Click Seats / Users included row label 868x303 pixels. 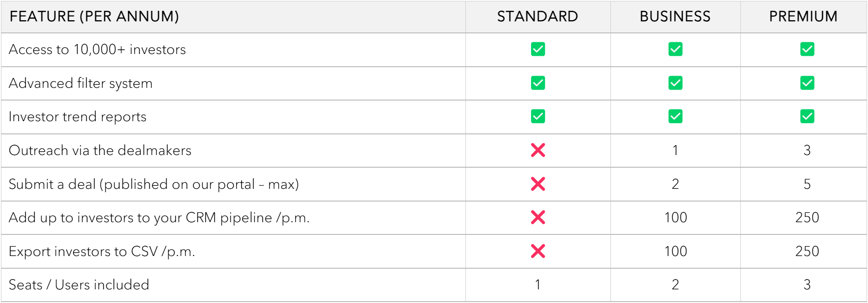tap(79, 285)
